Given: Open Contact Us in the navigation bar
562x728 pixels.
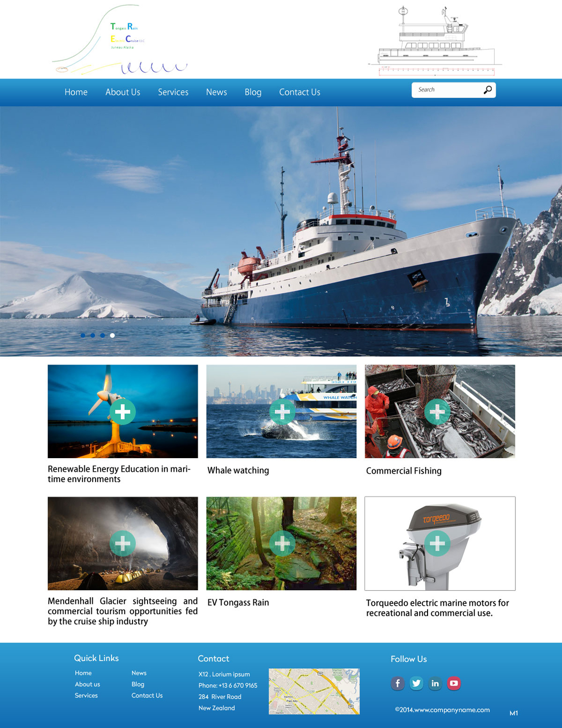Looking at the screenshot, I should (x=299, y=92).
